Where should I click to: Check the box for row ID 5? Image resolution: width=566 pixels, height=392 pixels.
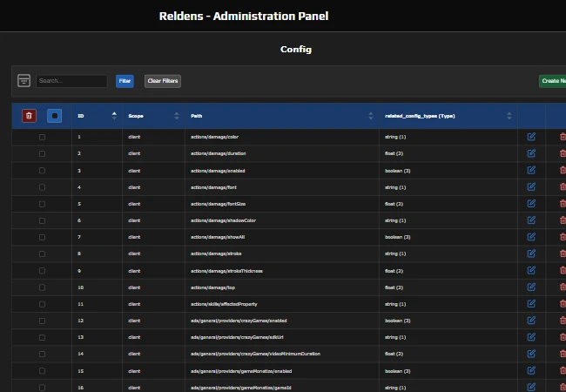[x=43, y=204]
